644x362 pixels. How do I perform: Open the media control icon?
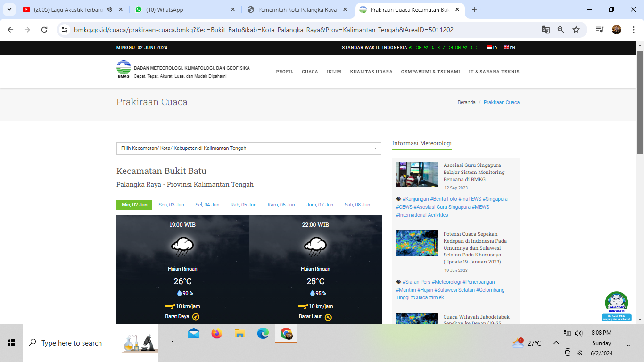point(600,30)
